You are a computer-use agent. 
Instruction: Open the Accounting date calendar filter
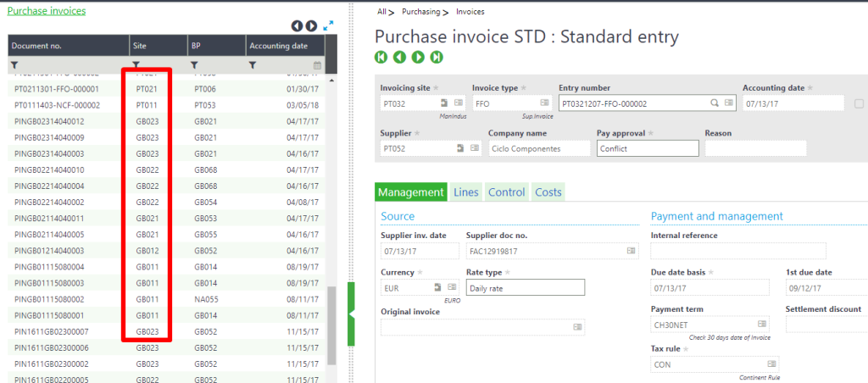(x=317, y=64)
